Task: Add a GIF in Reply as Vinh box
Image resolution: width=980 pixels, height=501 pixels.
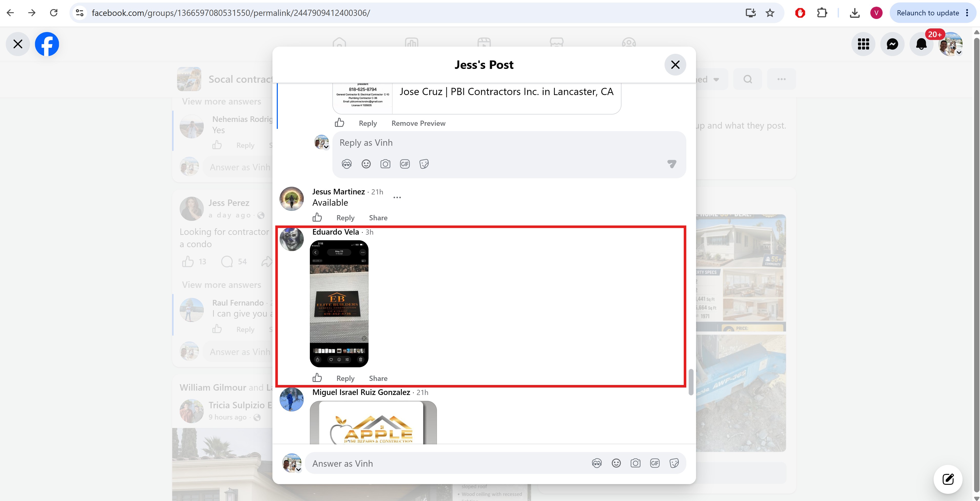Action: tap(405, 164)
